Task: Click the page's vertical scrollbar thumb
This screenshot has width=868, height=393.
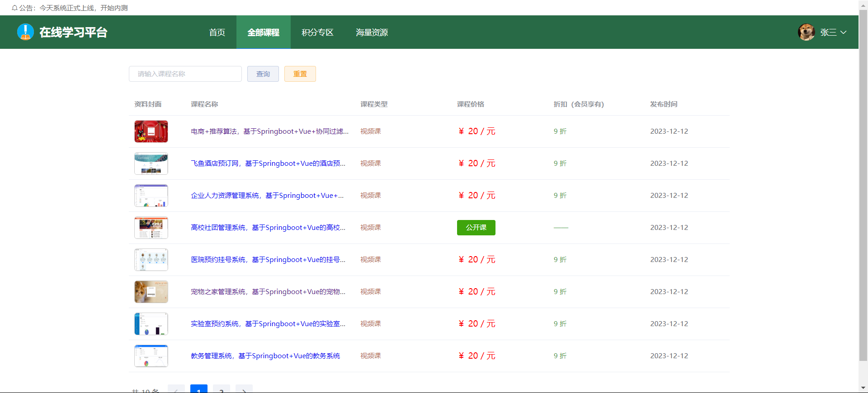Action: click(x=863, y=185)
